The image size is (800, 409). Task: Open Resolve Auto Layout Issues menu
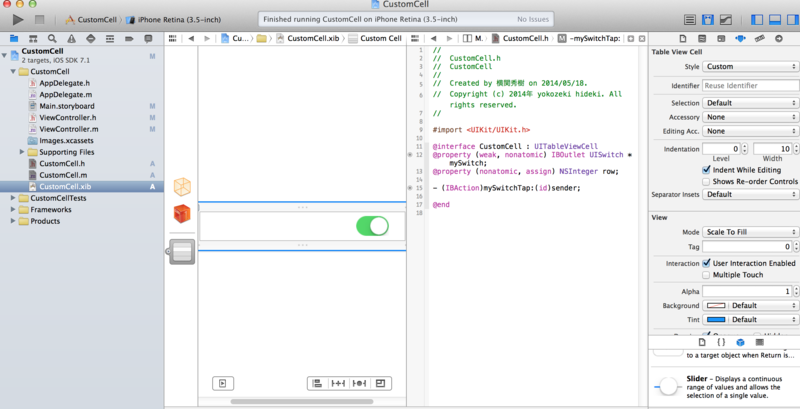tap(359, 384)
